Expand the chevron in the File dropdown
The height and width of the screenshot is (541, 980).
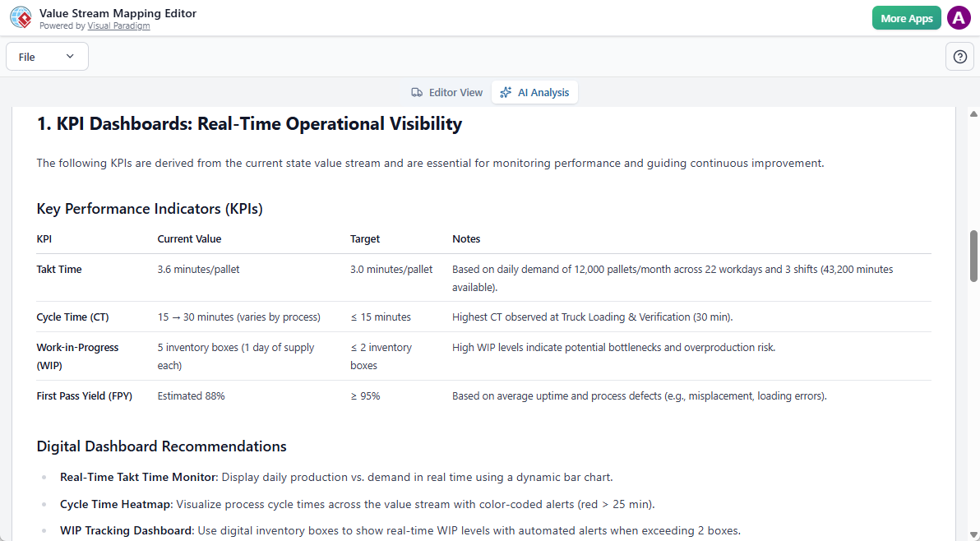tap(70, 57)
